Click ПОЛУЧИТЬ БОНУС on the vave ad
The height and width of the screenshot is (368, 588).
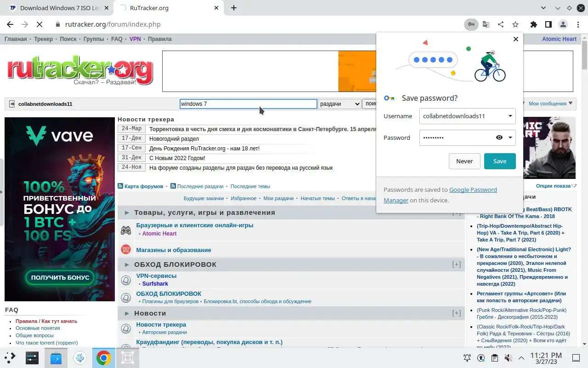[60, 277]
